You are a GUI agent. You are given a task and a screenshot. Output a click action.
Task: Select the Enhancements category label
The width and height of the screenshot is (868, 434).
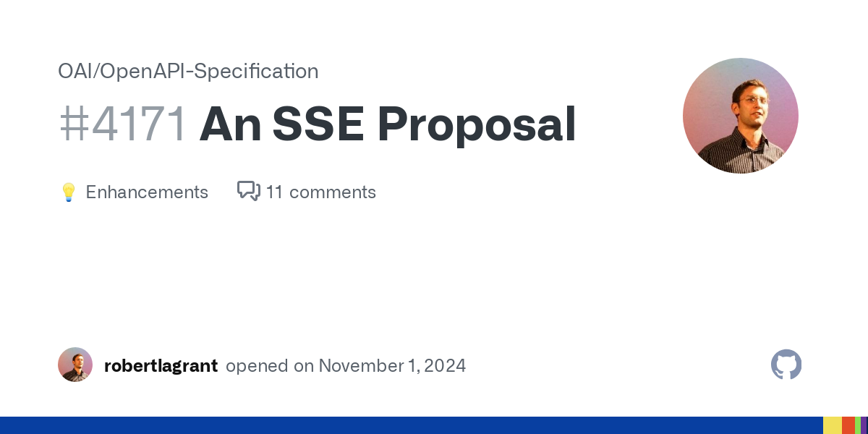pyautogui.click(x=147, y=192)
